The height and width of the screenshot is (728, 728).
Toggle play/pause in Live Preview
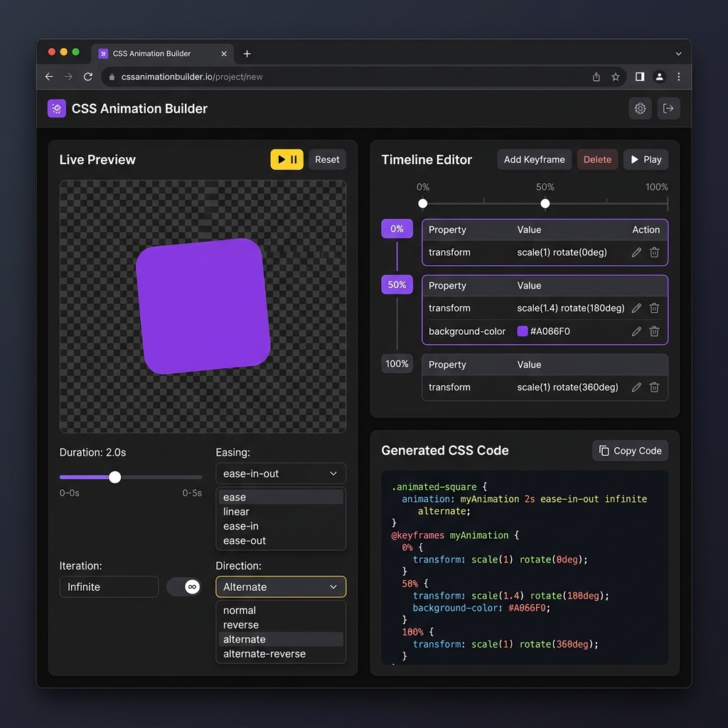pos(287,159)
